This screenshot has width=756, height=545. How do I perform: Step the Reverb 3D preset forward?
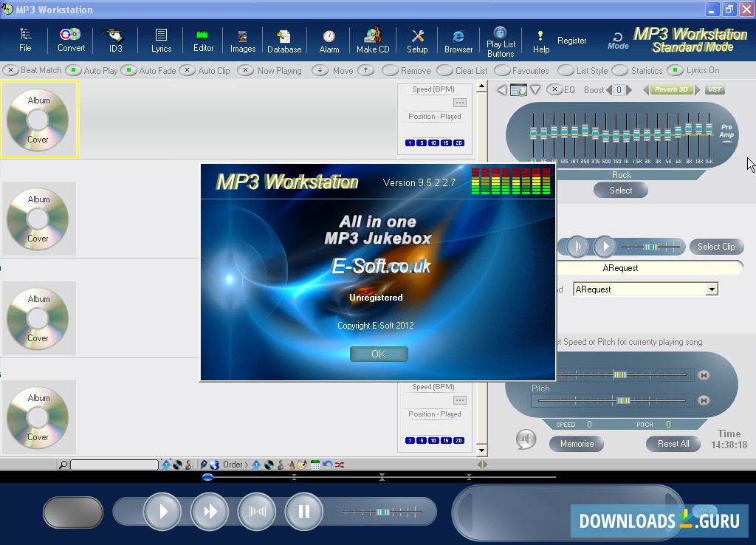pos(697,89)
